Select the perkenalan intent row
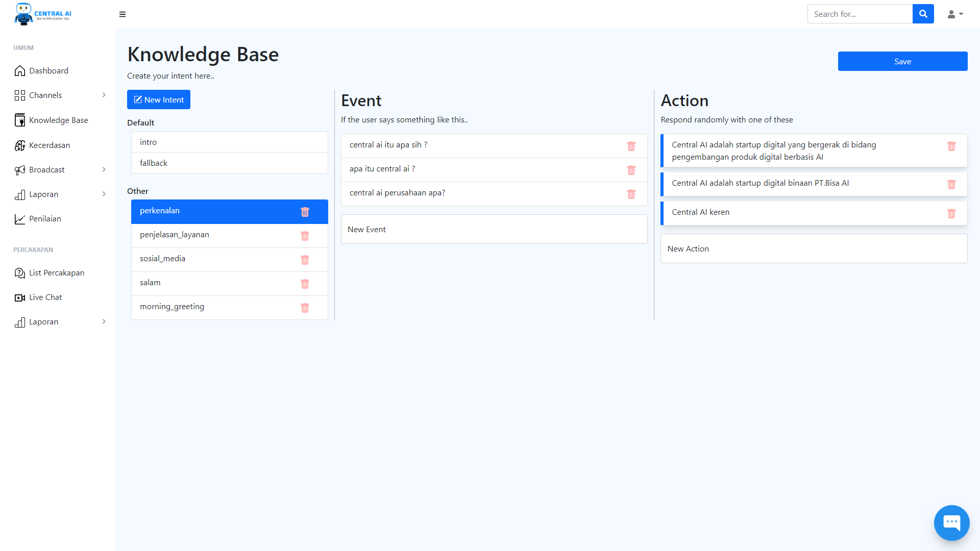980x551 pixels. [230, 212]
